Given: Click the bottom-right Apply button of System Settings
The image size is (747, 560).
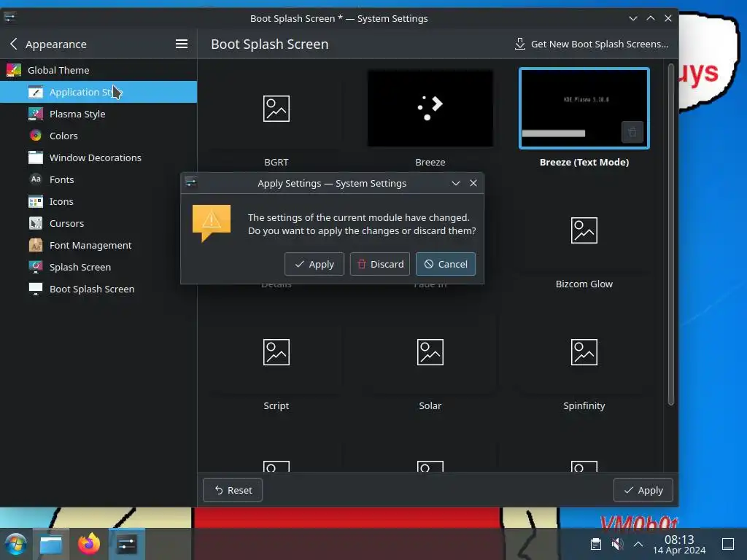Looking at the screenshot, I should 643,490.
